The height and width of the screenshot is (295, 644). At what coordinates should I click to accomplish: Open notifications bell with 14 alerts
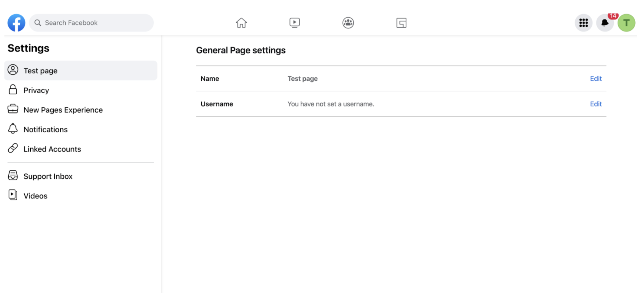[x=605, y=23]
